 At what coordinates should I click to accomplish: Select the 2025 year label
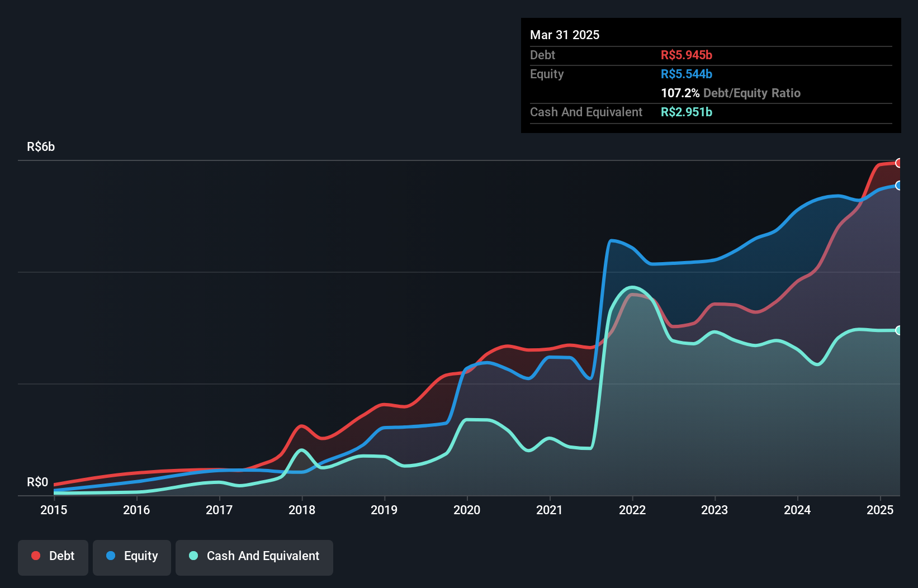[880, 510]
